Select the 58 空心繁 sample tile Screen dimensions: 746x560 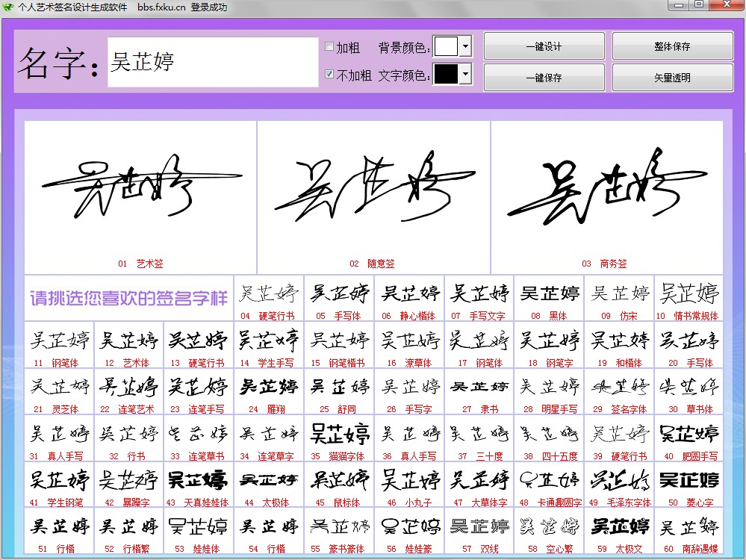pos(550,531)
